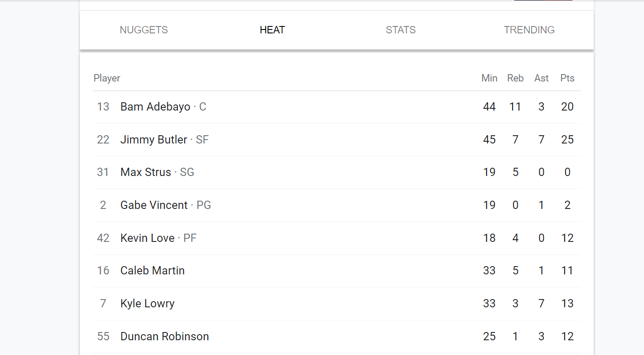Switch to the NUGGETS tab

[x=144, y=30]
